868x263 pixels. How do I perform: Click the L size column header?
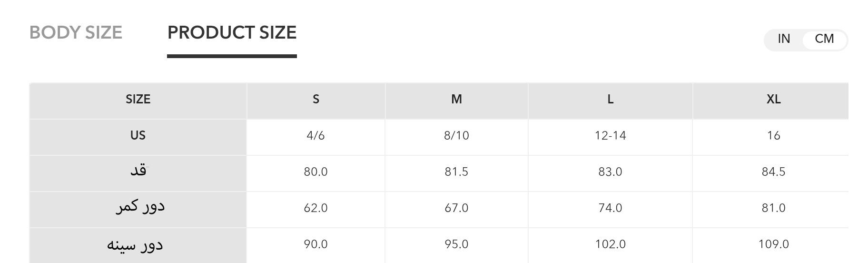pyautogui.click(x=610, y=100)
